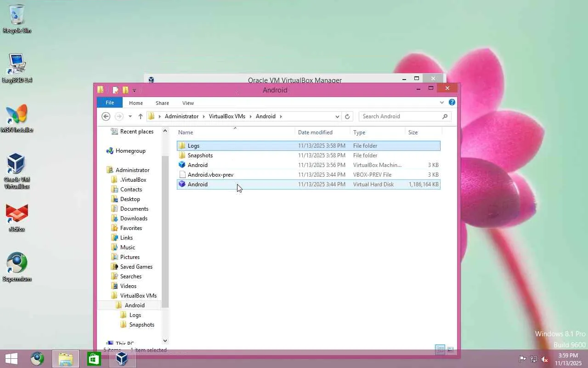588x368 pixels.
Task: Click the New folder icon in Quick Access Toolbar
Action: click(x=125, y=90)
